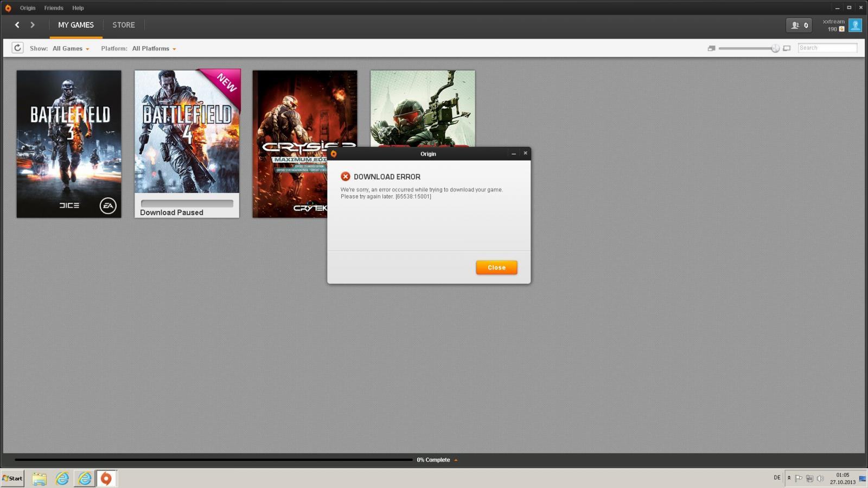
Task: Go back using the left arrow
Action: [x=17, y=25]
